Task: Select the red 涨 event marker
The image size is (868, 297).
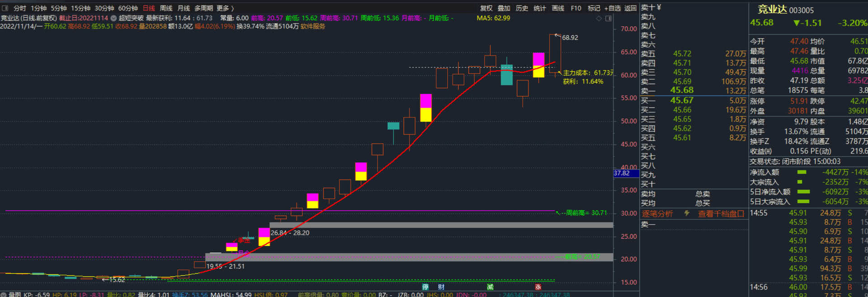Action: [x=538, y=287]
